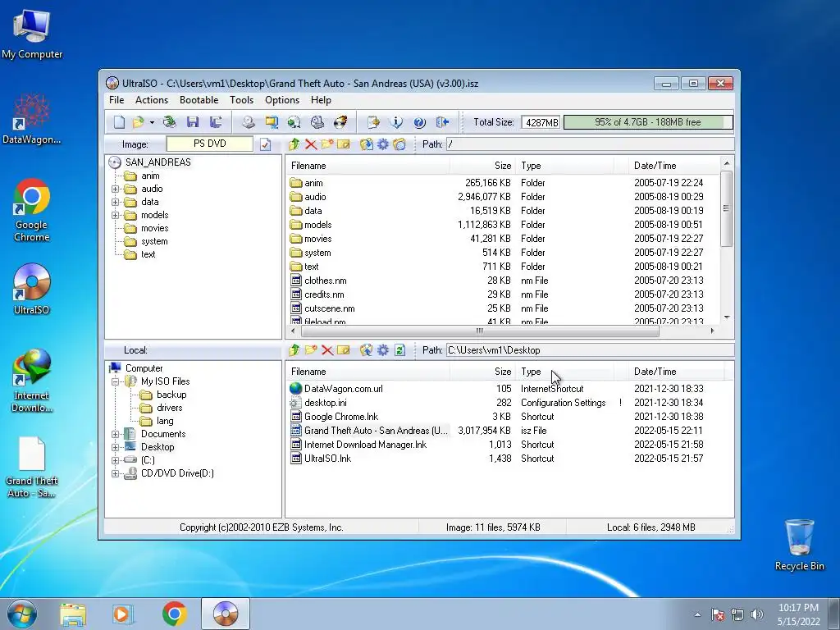
Task: Click the gear icon in local toolbar
Action: click(383, 350)
